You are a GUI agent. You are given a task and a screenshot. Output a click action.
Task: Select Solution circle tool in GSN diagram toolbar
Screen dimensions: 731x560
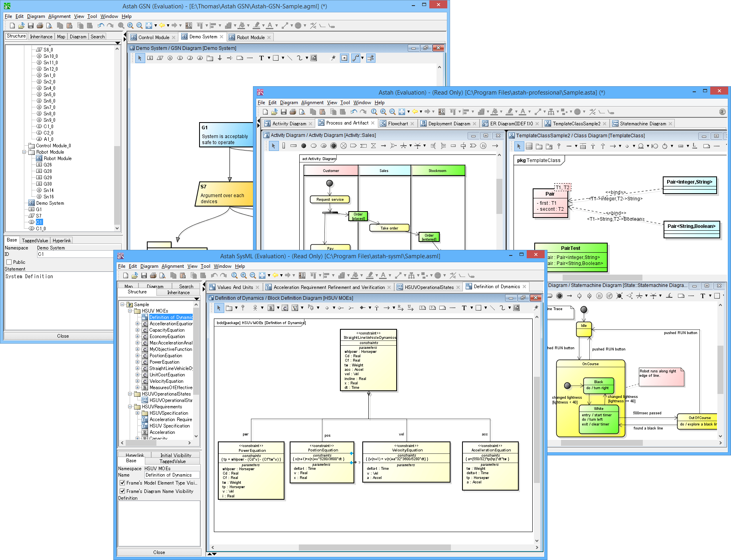(170, 58)
